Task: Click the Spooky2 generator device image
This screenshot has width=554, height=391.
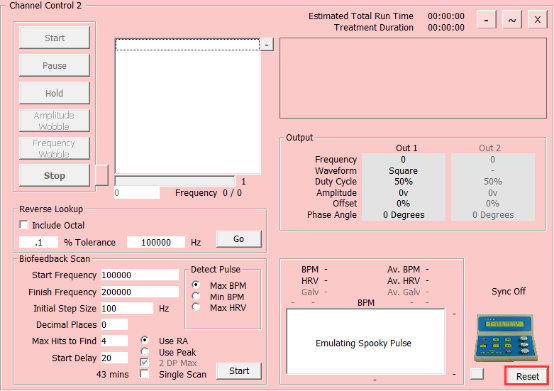Action: pyautogui.click(x=506, y=338)
